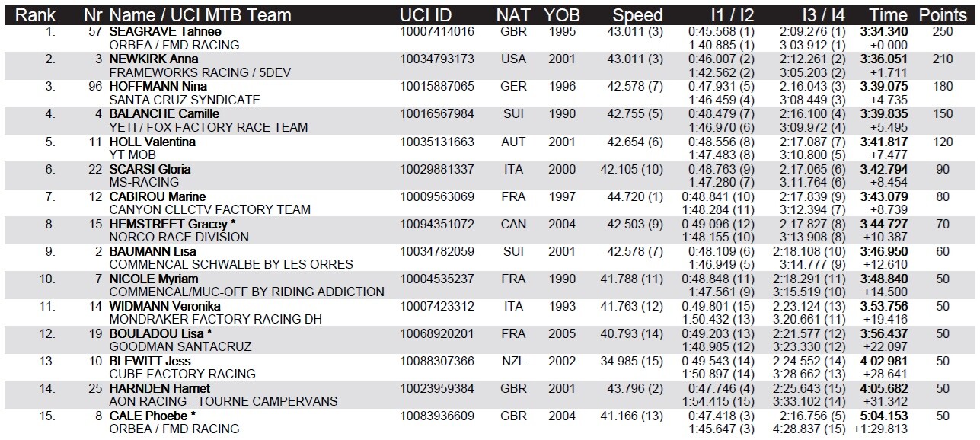Click team MONDRAKER FACTORY RACING DH

tap(215, 319)
